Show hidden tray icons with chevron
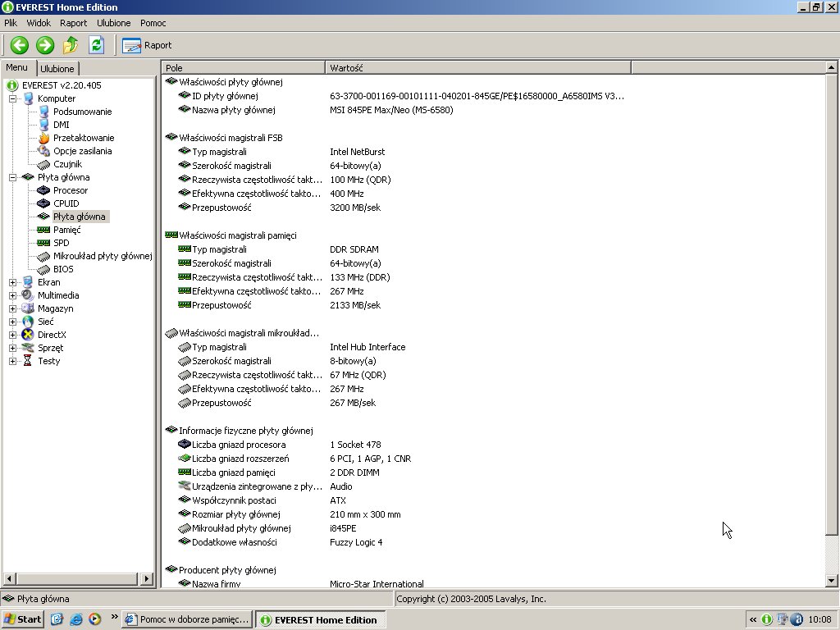This screenshot has height=630, width=840. [753, 620]
